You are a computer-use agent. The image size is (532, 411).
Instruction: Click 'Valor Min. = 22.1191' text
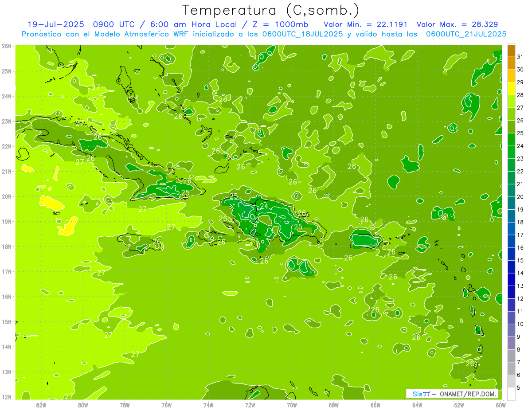pos(365,24)
